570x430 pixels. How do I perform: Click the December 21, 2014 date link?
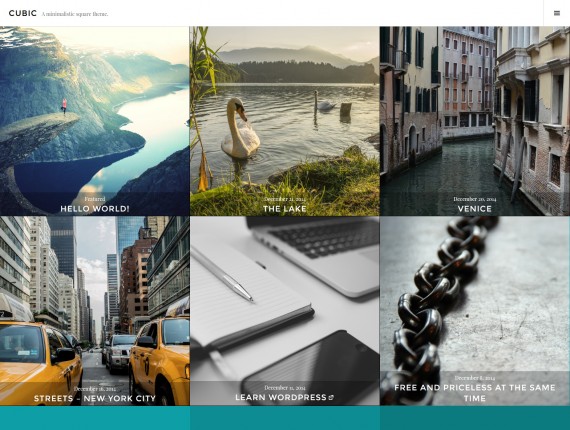click(285, 199)
